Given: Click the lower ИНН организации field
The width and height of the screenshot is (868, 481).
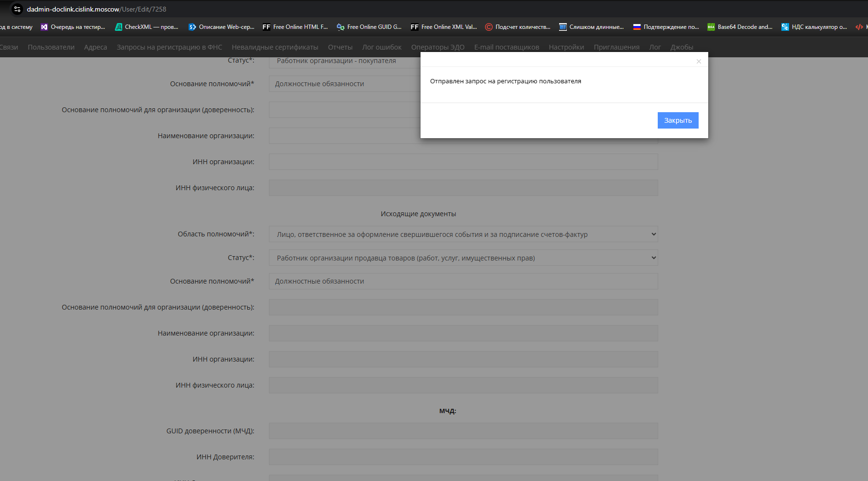Looking at the screenshot, I should tap(463, 359).
